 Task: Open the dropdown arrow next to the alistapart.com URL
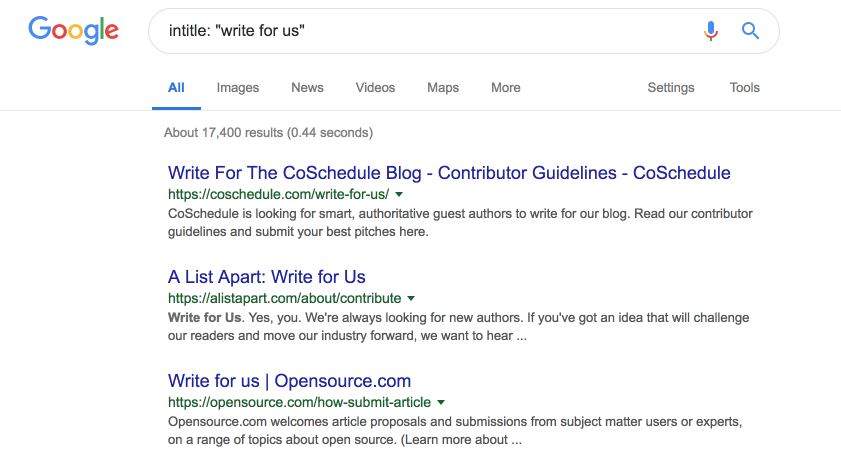pyautogui.click(x=411, y=298)
